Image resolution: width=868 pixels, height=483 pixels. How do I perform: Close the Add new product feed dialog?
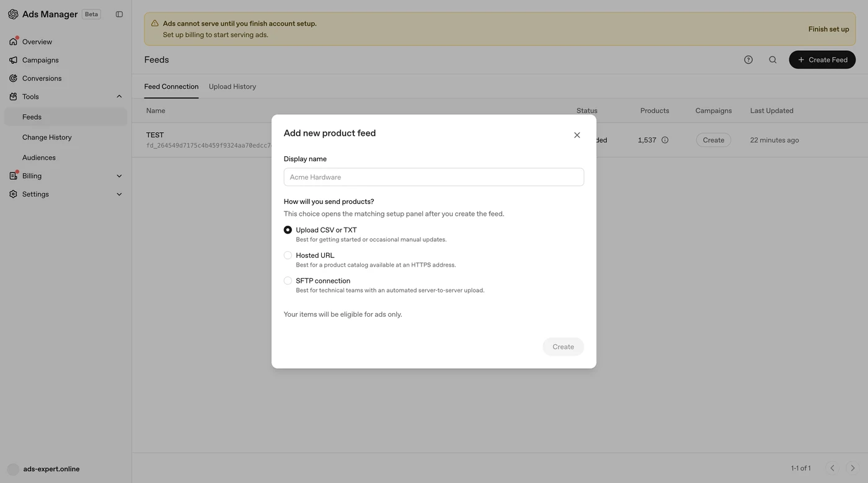click(x=577, y=135)
